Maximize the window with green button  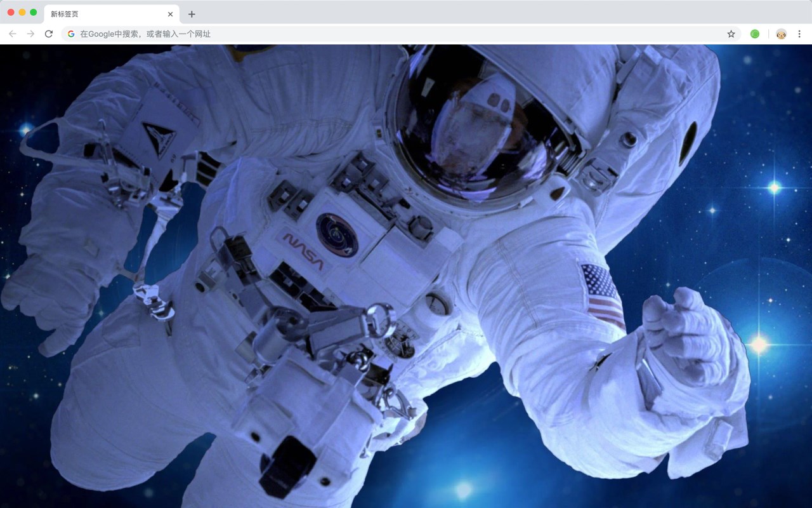click(34, 12)
